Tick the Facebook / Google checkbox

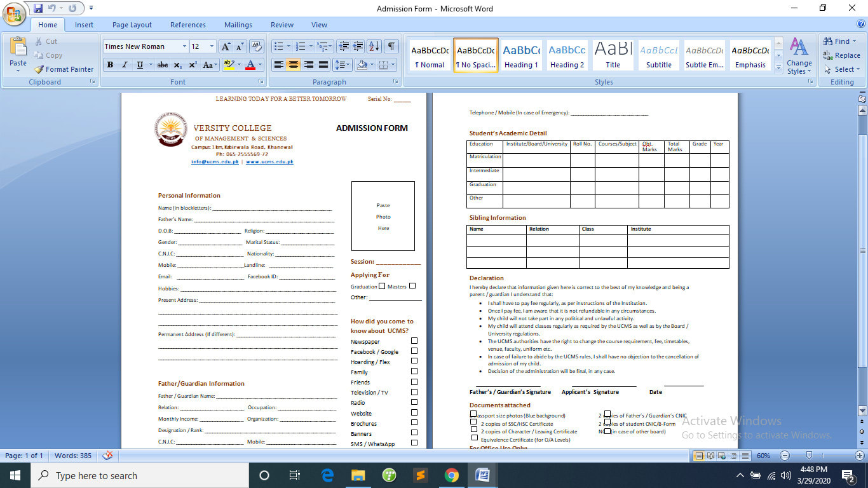pos(414,351)
